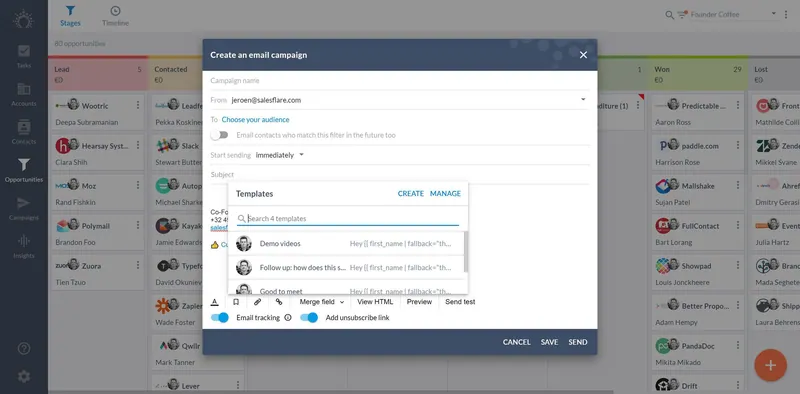Image resolution: width=800 pixels, height=394 pixels.
Task: Click the insert link chain icon
Action: pos(279,302)
